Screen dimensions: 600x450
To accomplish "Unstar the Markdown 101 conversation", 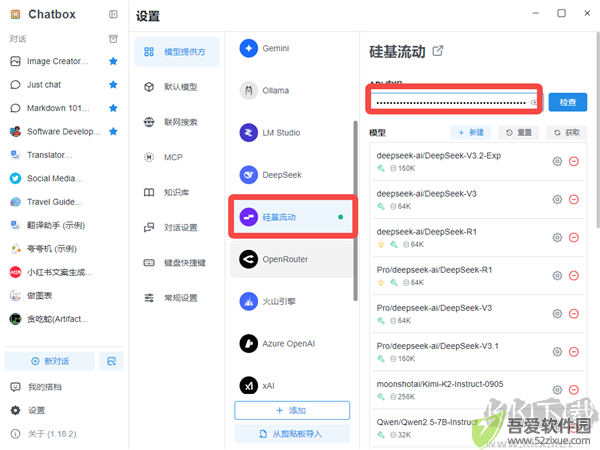I will pos(113,108).
